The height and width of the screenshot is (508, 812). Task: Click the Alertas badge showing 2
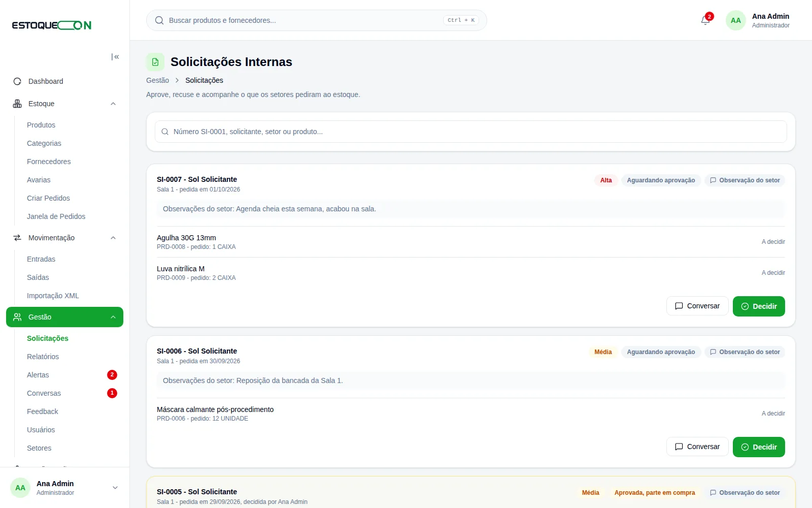tap(112, 375)
